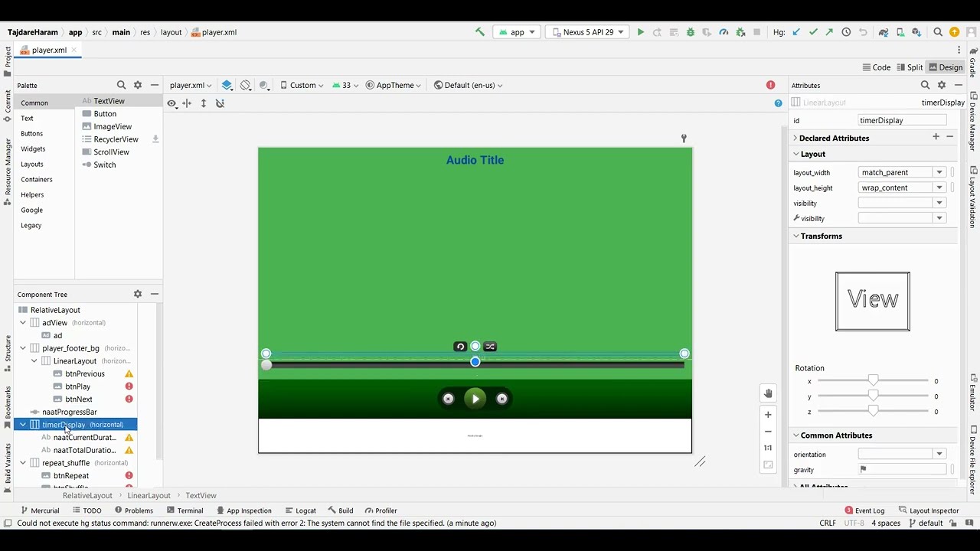This screenshot has width=980, height=551.
Task: Click the red error indicator icon
Action: click(771, 85)
